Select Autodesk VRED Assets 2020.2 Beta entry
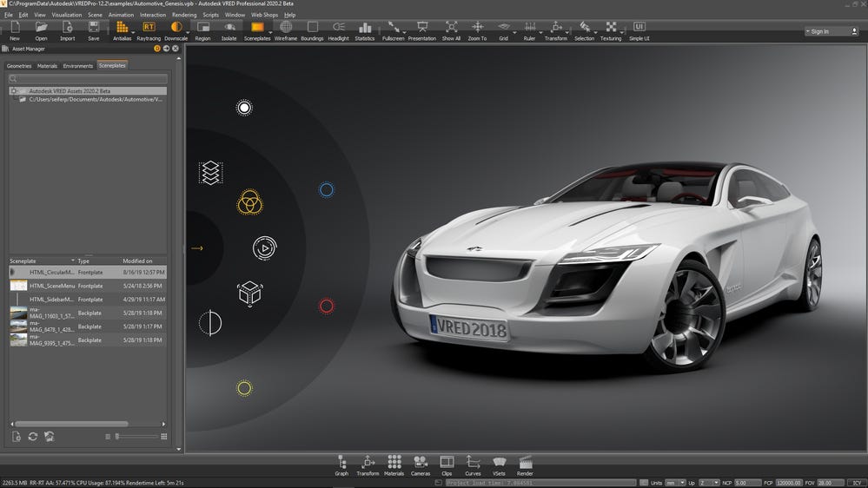This screenshot has width=868, height=488. pyautogui.click(x=88, y=90)
